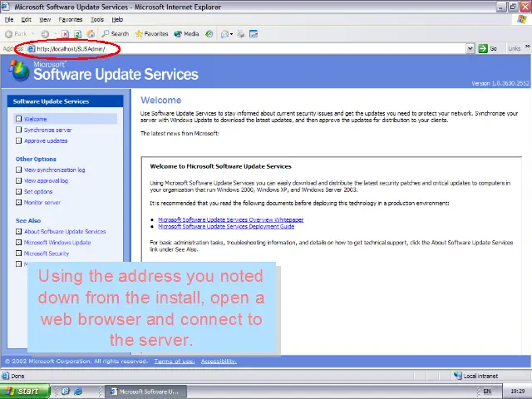
Task: Open the History icon in toolbar
Action: 209,34
